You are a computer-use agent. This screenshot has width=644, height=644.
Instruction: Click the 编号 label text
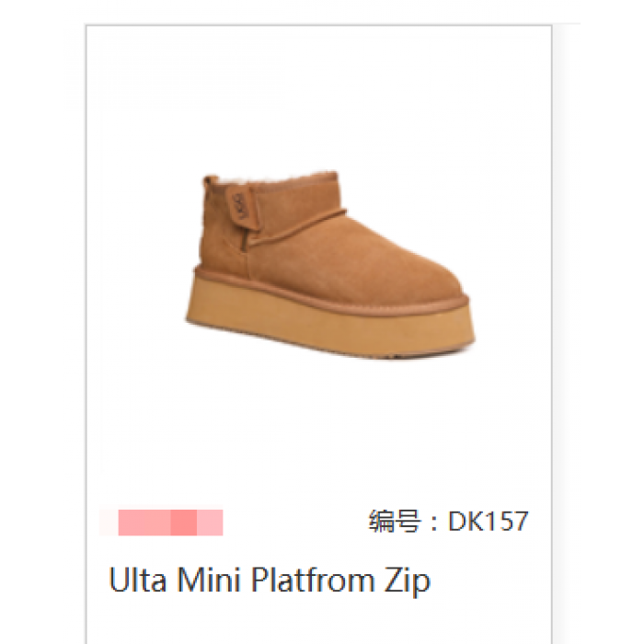(395, 522)
